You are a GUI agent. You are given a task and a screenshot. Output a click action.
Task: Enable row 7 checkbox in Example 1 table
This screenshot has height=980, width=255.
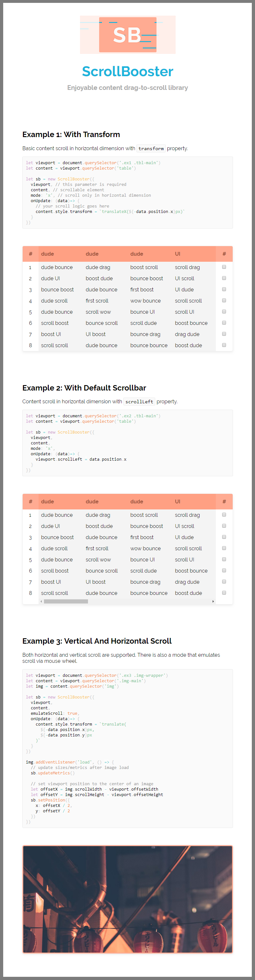click(x=224, y=334)
